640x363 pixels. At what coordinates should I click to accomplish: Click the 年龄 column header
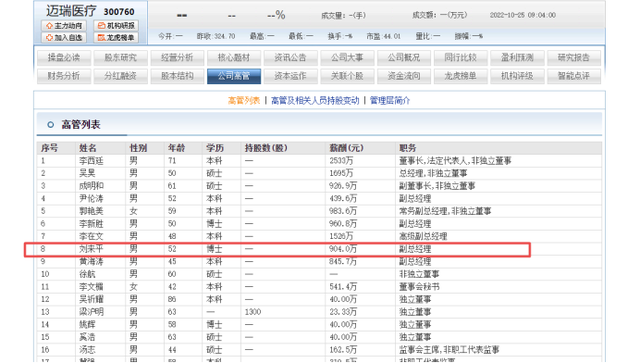pos(176,148)
